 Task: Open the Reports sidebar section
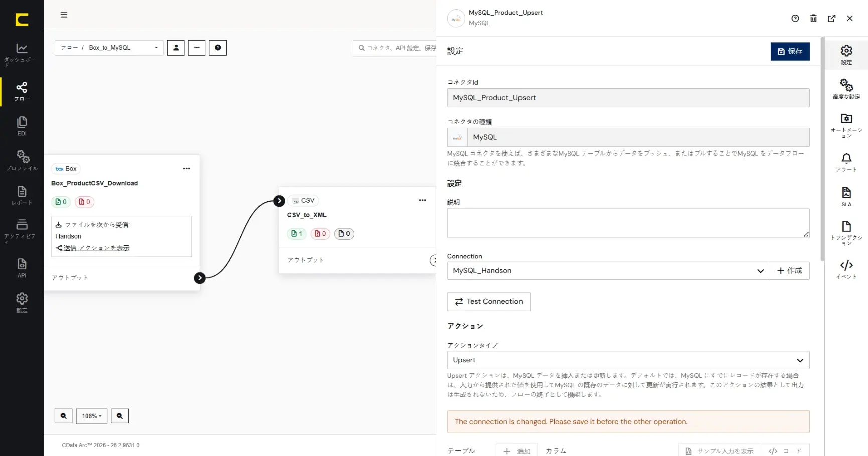point(22,195)
